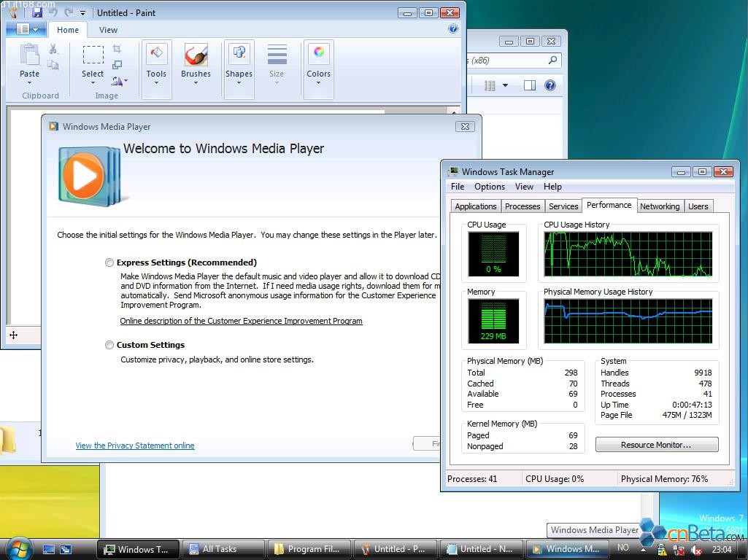Click the magnifier search icon in Explorer
This screenshot has height=560, width=748.
pyautogui.click(x=552, y=60)
